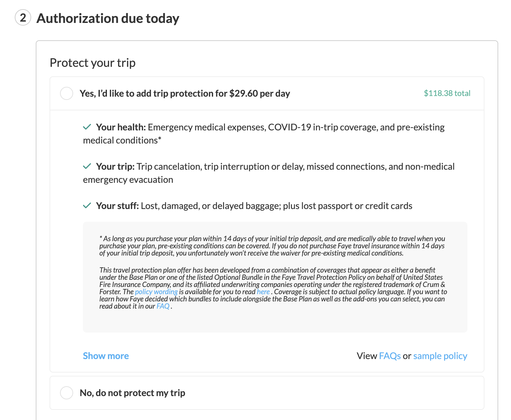Open the italic FAQ link in disclaimer
Viewport: 511px width, 420px height.
coord(163,306)
